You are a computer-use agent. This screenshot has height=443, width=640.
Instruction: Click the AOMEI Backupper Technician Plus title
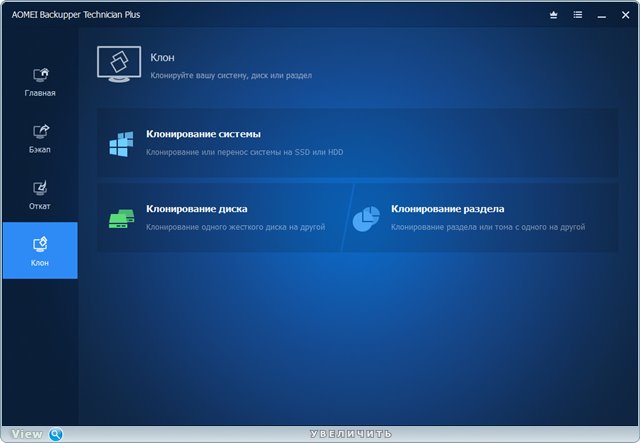(76, 15)
